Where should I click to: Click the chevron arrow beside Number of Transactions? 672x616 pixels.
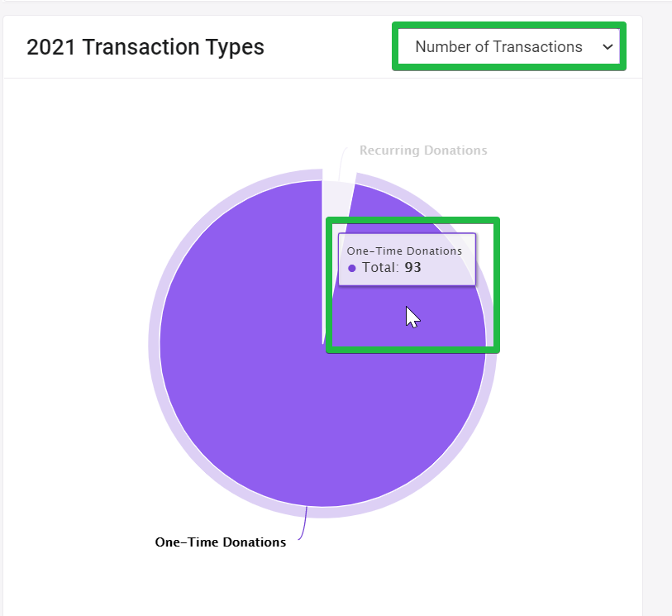click(x=608, y=47)
